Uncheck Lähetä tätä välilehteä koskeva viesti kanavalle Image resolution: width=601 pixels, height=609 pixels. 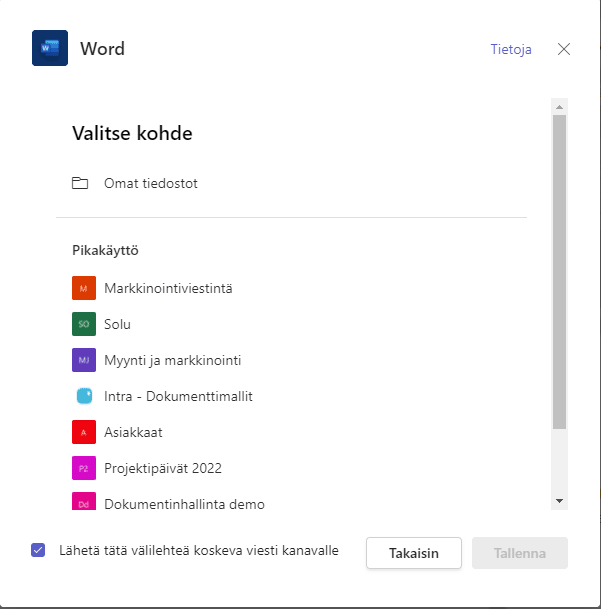[38, 550]
